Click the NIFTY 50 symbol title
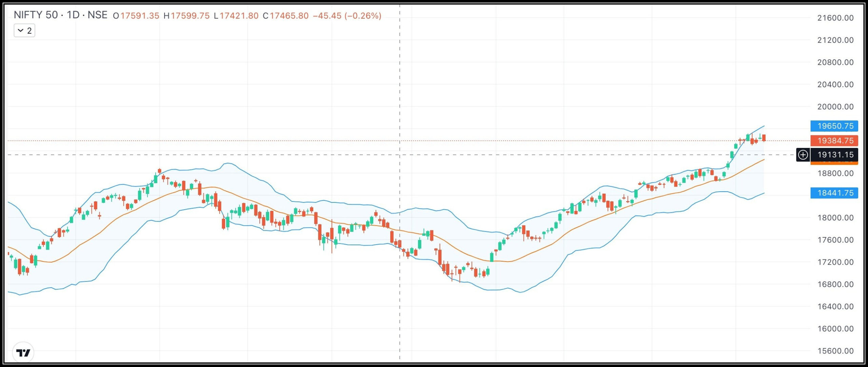The height and width of the screenshot is (367, 868). 36,15
